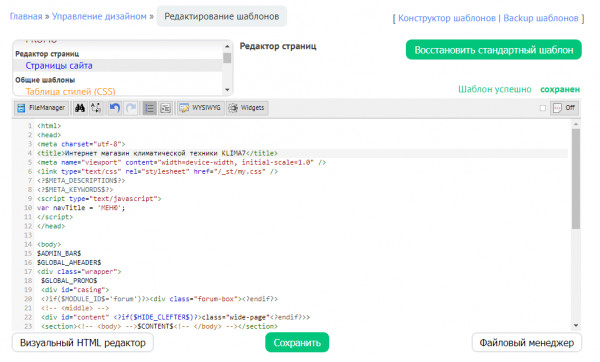Redo the last edit
600x362 pixels.
click(x=131, y=108)
